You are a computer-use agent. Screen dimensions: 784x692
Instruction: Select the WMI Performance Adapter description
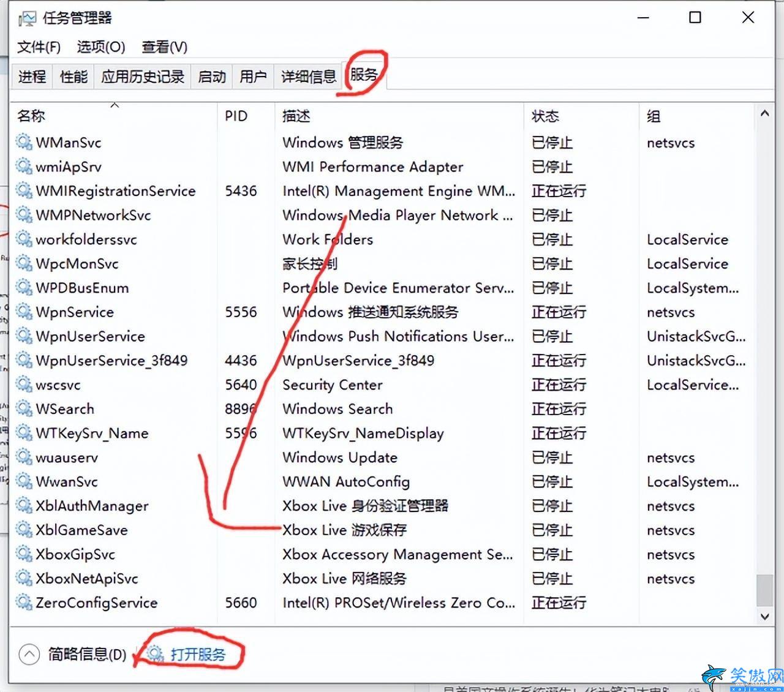point(372,167)
